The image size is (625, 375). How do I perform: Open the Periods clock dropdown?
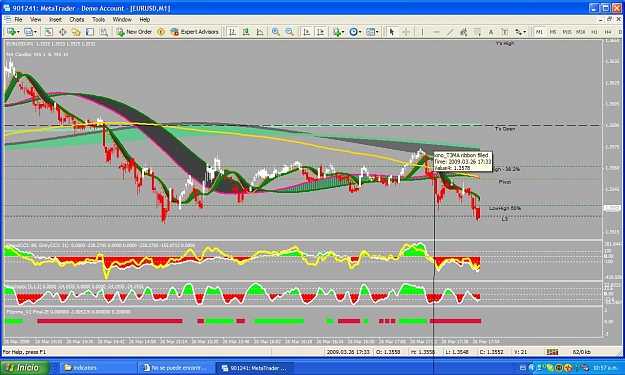tap(355, 31)
